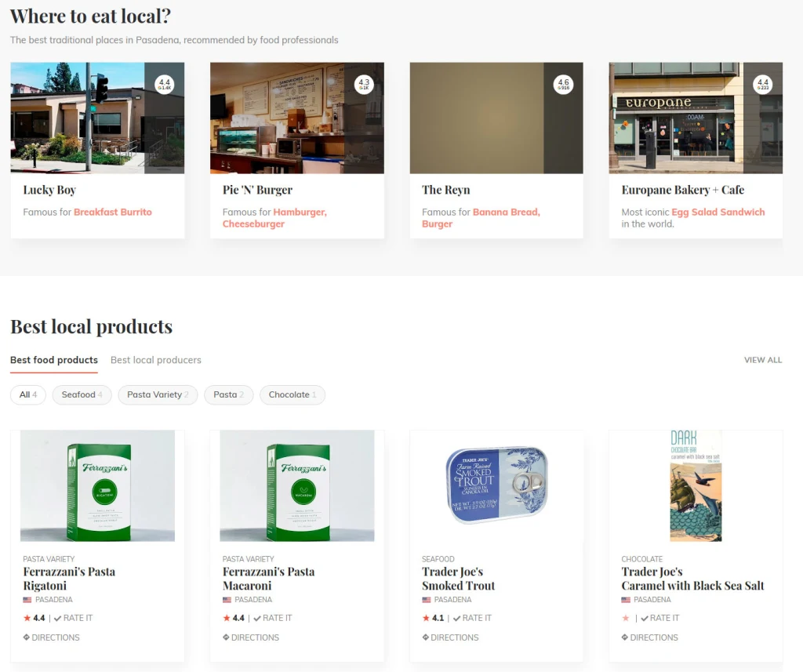This screenshot has height=672, width=803.
Task: Get directions for Caramel with Black Sea Salt
Action: tap(650, 637)
